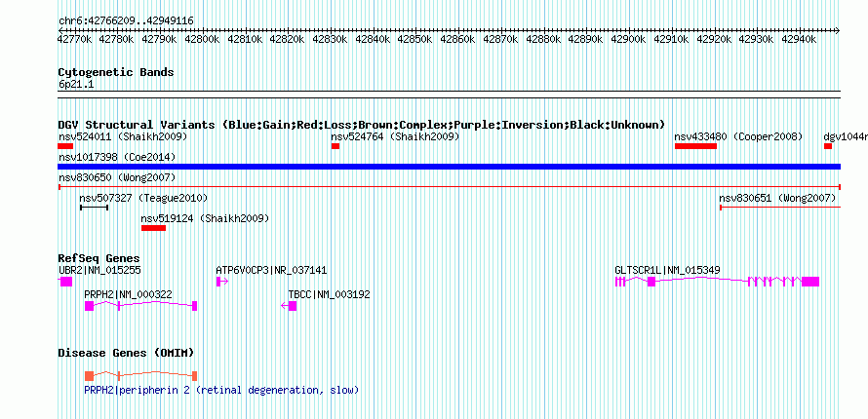Viewport: 868px width, 419px height.
Task: Open the nsv524764 (Shaikh2009) label
Action: pos(395,136)
